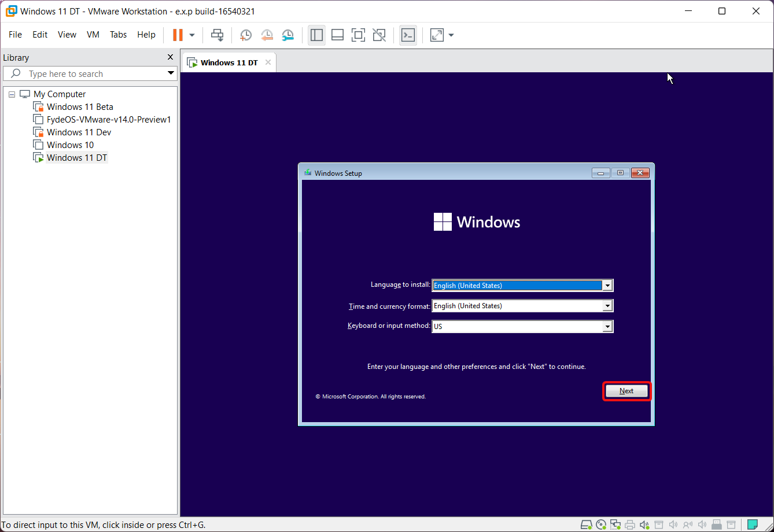
Task: Click the Unity mode toolbar icon
Action: [x=379, y=35]
